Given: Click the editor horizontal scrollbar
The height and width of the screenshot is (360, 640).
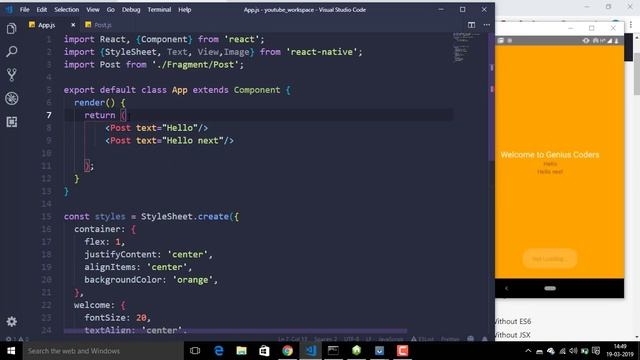Looking at the screenshot, I should (235, 331).
